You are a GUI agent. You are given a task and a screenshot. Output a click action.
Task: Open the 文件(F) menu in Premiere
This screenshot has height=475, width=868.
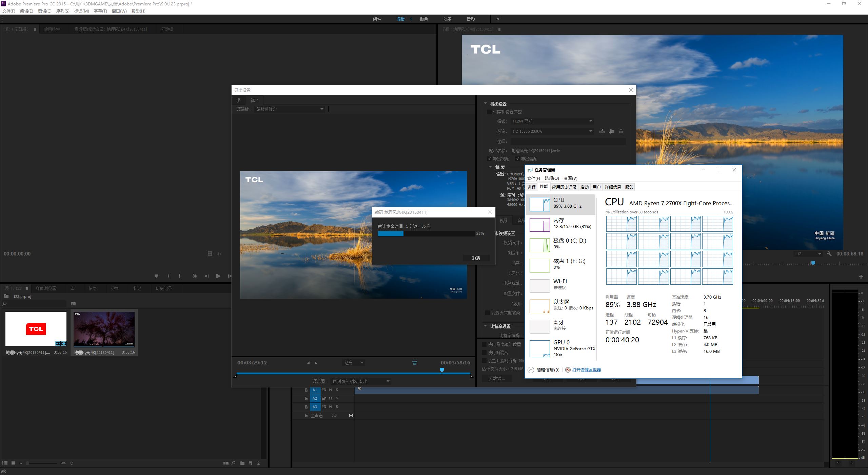[9, 11]
